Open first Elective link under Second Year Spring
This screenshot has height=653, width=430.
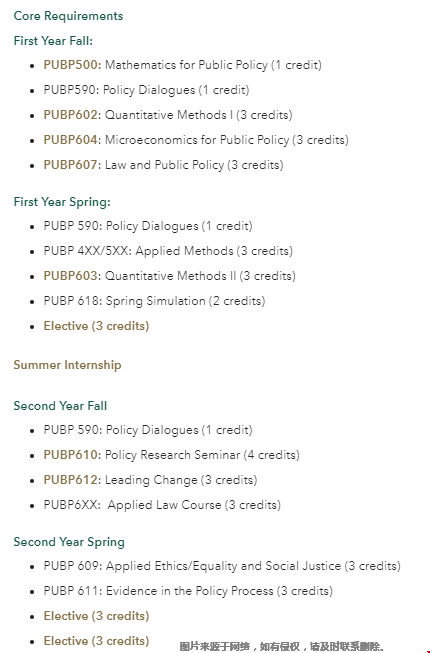[x=96, y=616]
